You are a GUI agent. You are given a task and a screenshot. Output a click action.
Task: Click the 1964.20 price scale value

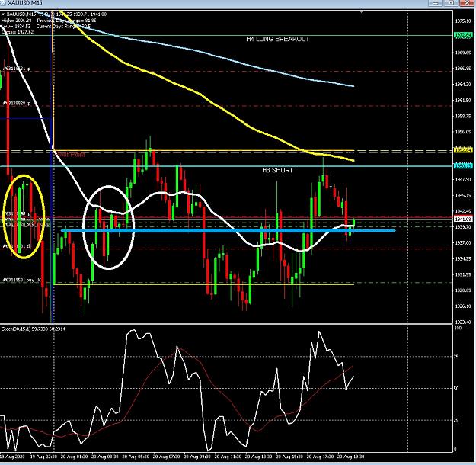tap(463, 84)
